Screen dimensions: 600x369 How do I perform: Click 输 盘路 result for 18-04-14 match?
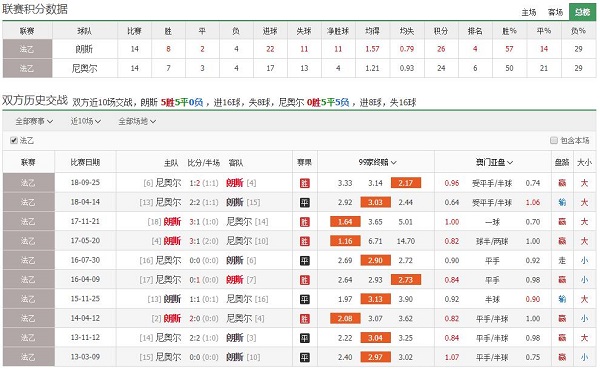[x=562, y=202]
